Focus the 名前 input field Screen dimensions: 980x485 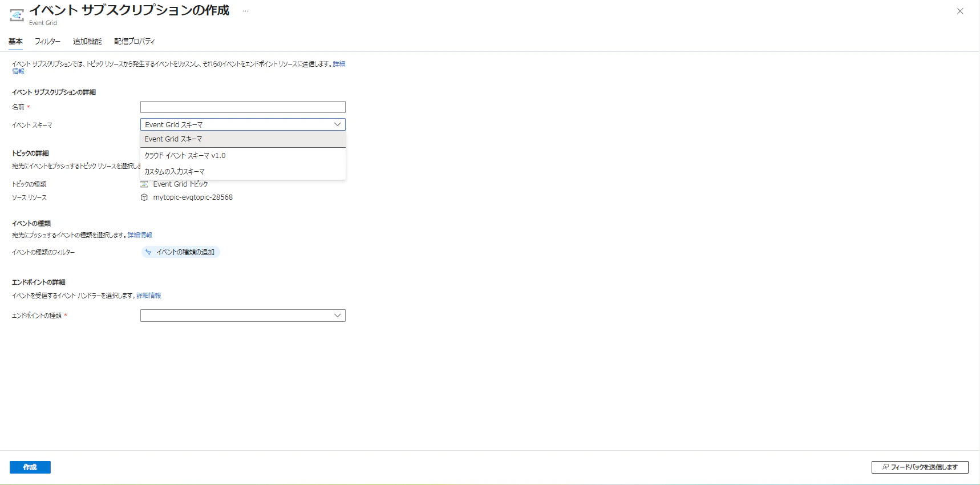click(x=243, y=107)
